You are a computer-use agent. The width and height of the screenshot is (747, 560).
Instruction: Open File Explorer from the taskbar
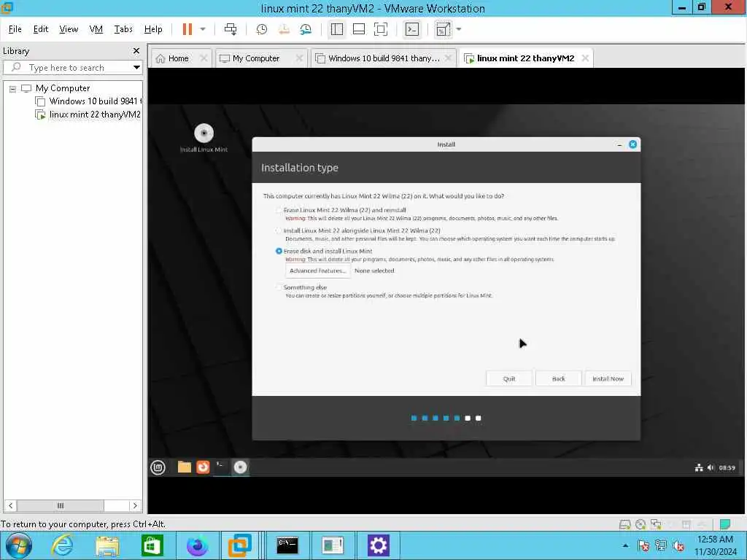tap(107, 545)
